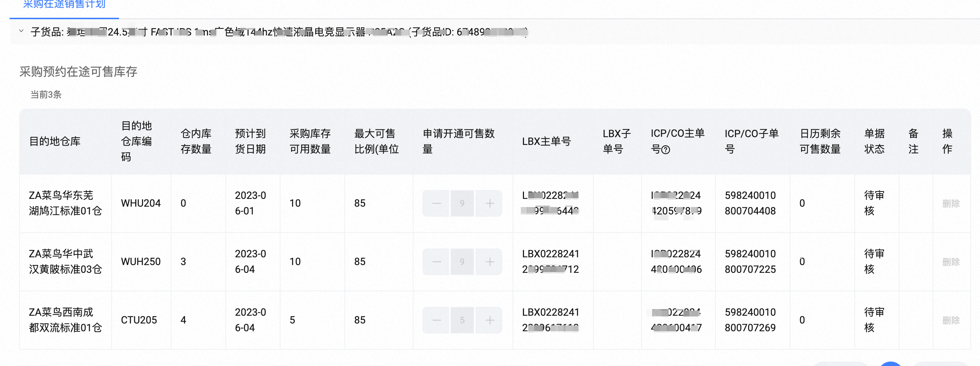Focus quantity input in the CTU205 row
The width and height of the screenshot is (980, 366).
pos(462,321)
